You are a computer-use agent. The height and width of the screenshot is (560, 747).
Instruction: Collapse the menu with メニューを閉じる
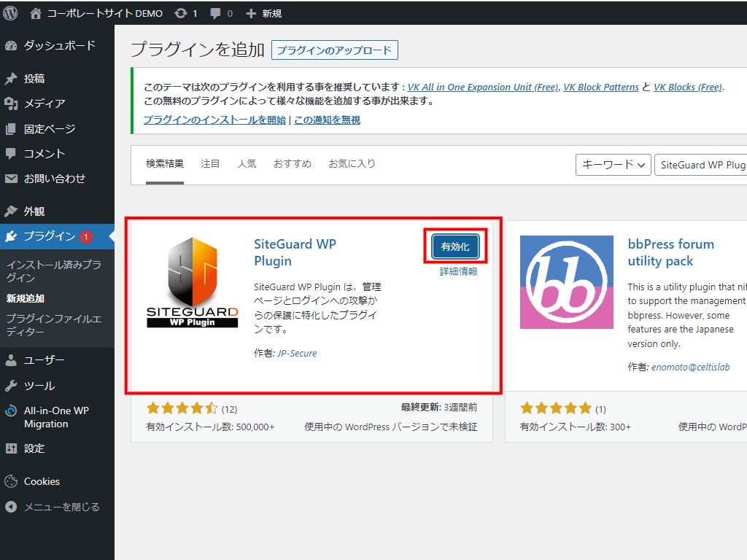[61, 507]
